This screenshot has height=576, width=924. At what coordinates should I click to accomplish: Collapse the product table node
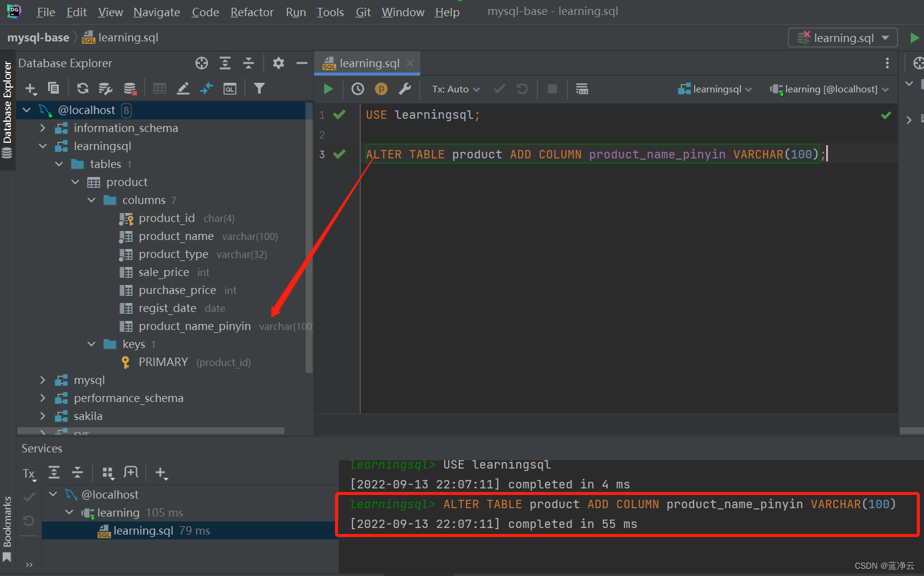tap(75, 182)
